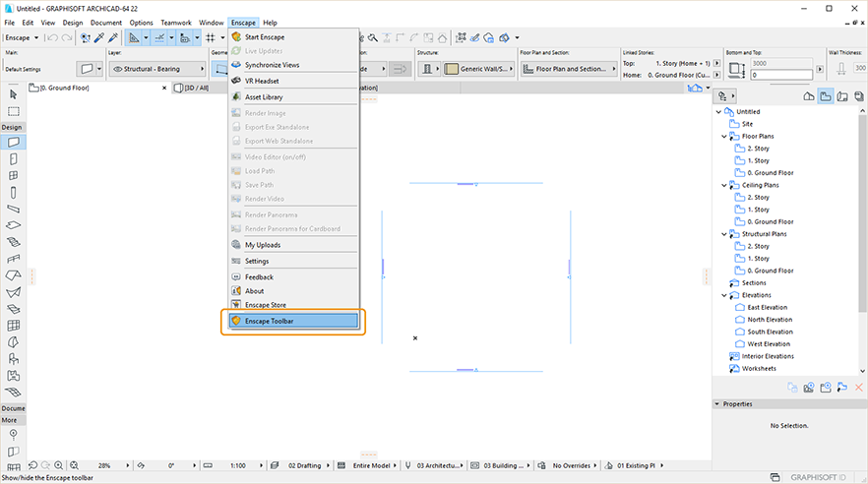Open the Asset Library
The height and width of the screenshot is (484, 868).
[x=264, y=97]
